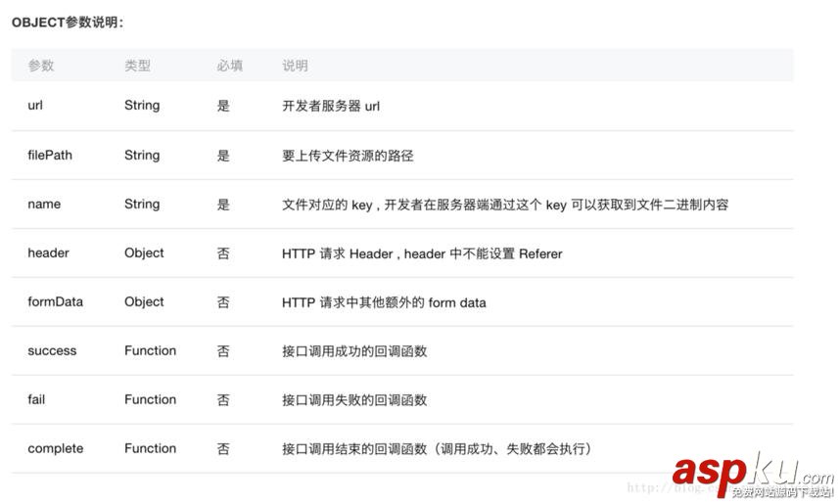Click the Function type in the success row

(x=151, y=350)
